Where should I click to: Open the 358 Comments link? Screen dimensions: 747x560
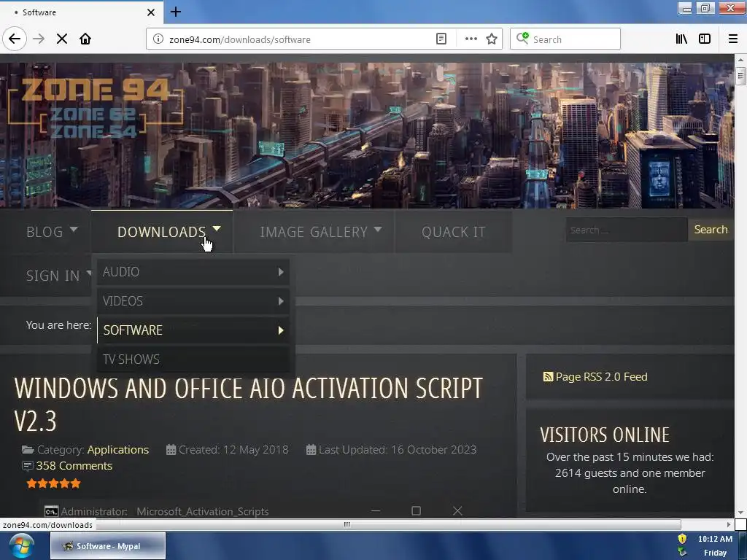point(74,466)
